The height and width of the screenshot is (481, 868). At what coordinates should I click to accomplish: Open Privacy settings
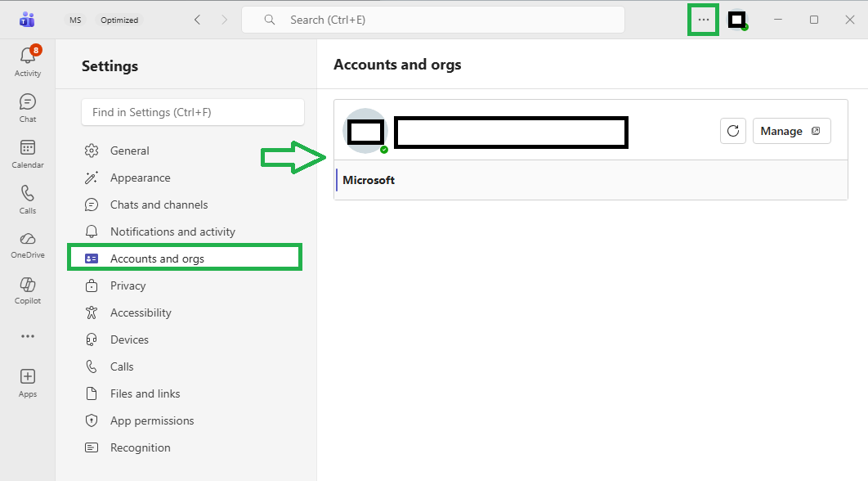tap(128, 286)
